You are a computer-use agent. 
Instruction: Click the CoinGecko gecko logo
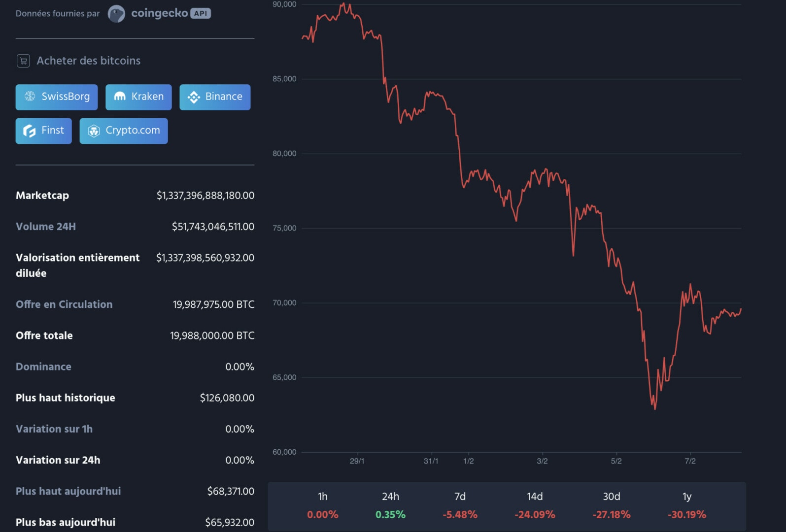coord(116,13)
